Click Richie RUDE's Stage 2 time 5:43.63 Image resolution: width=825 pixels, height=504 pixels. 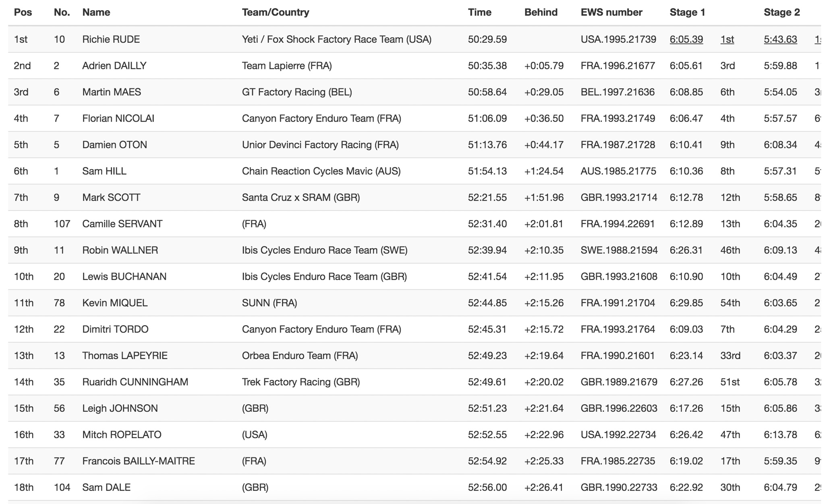(x=780, y=39)
